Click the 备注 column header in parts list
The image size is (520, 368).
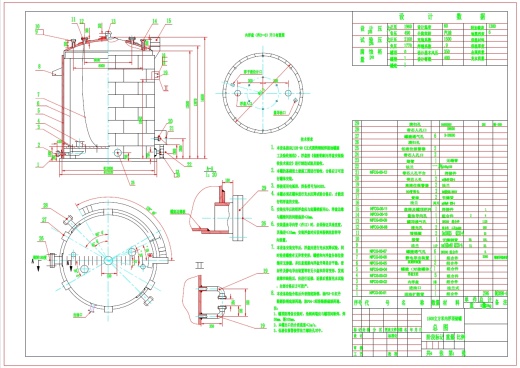[500, 303]
